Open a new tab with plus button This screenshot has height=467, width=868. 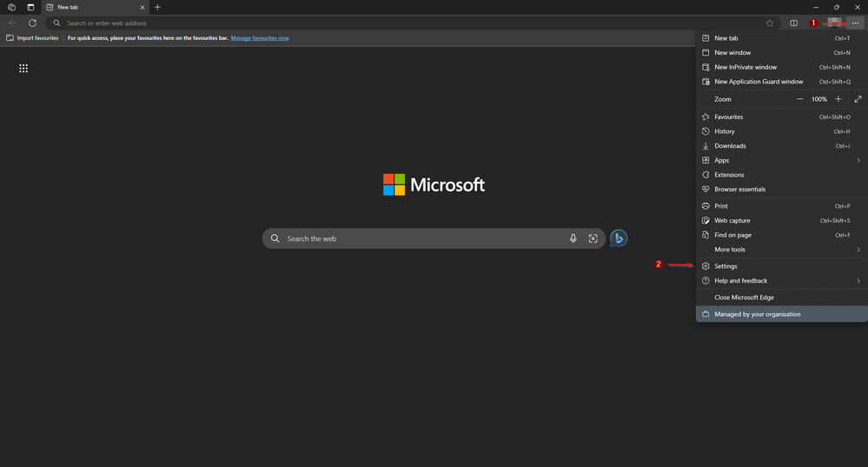(157, 7)
